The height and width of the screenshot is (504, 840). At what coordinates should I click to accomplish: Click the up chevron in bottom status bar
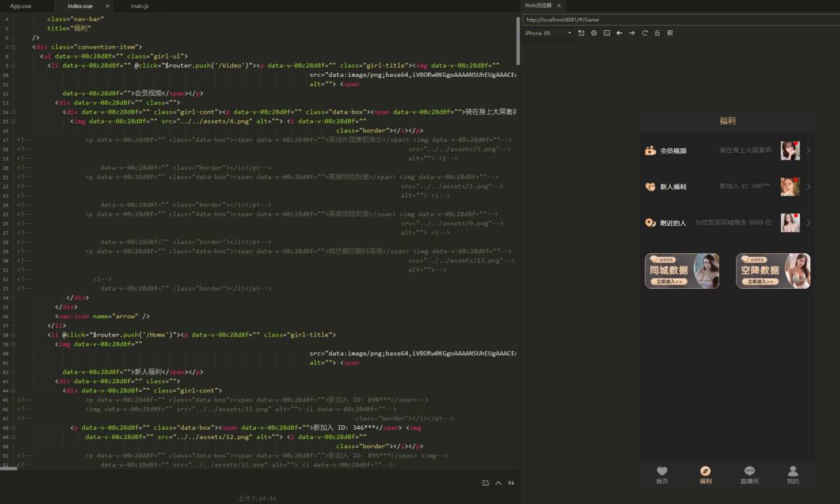tap(498, 483)
